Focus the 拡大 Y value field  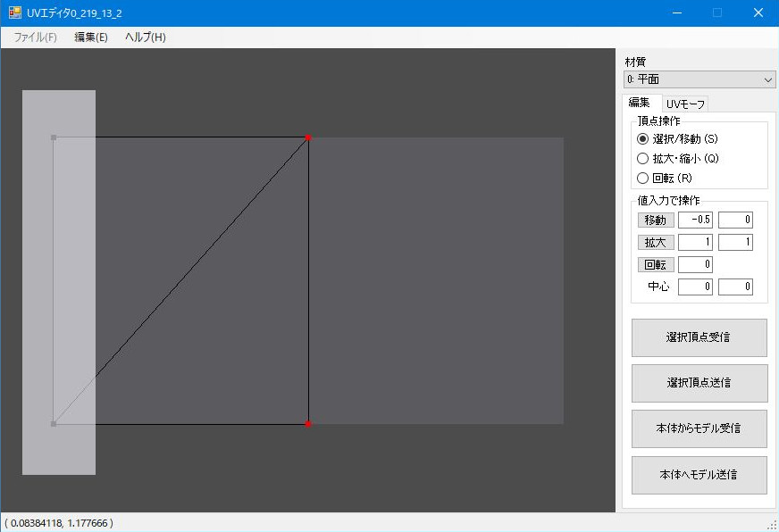point(735,242)
